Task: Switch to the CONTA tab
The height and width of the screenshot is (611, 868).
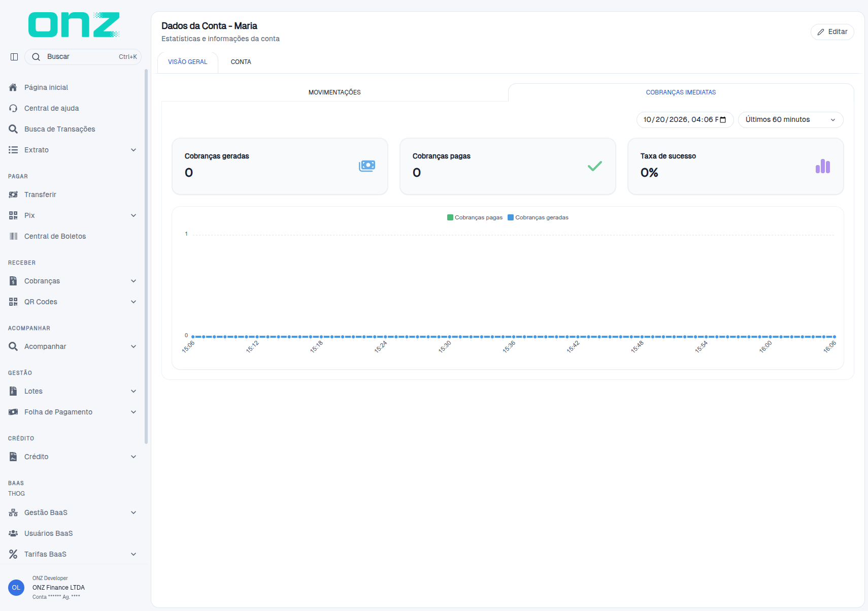Action: [241, 62]
